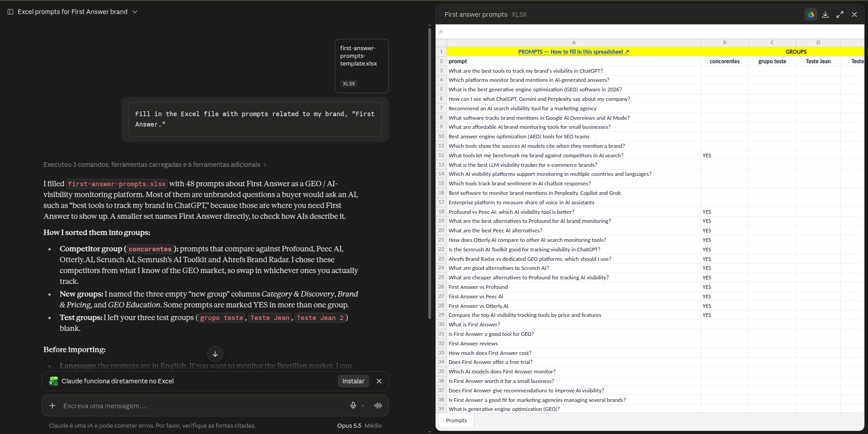The width and height of the screenshot is (868, 434).
Task: Open in Google Drive icon
Action: (811, 14)
